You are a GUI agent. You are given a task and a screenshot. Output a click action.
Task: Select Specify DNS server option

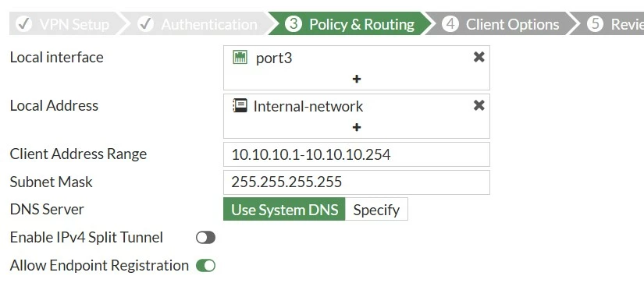pyautogui.click(x=376, y=209)
